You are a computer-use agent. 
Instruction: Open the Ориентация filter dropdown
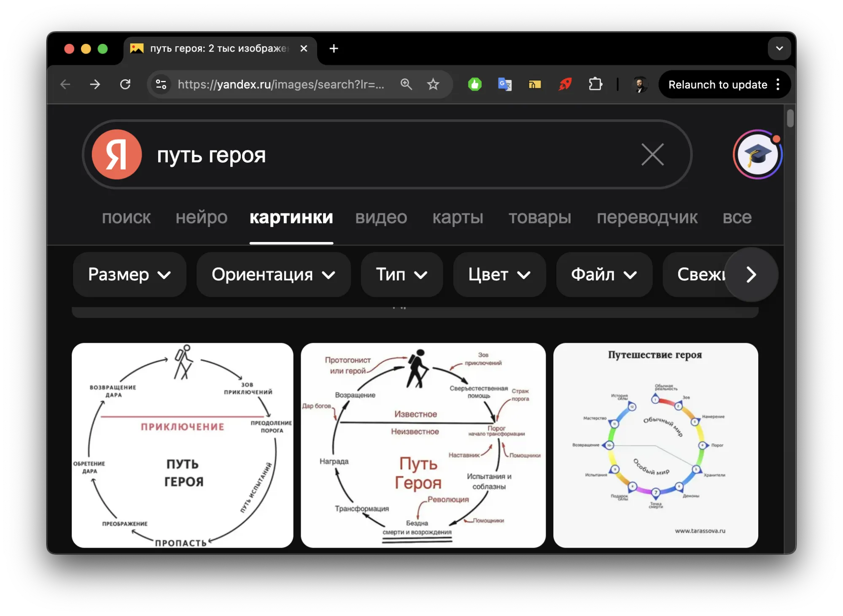273,274
